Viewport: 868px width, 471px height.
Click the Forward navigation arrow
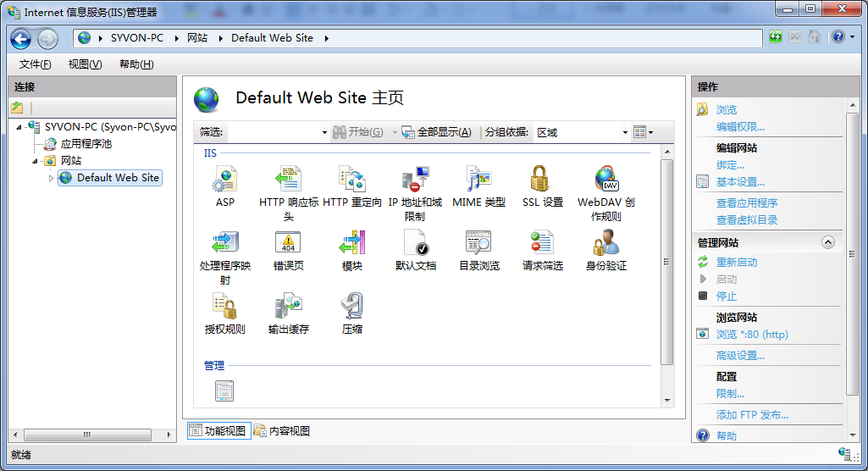[x=47, y=39]
